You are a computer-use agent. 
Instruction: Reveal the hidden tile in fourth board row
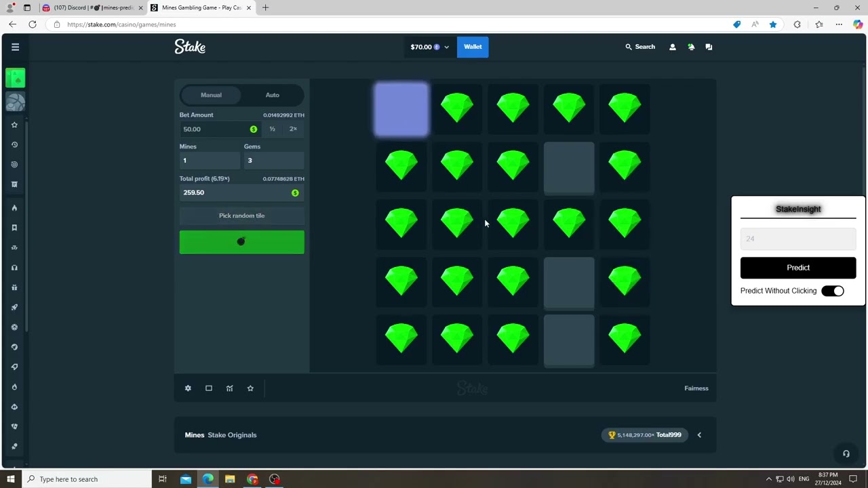569,283
